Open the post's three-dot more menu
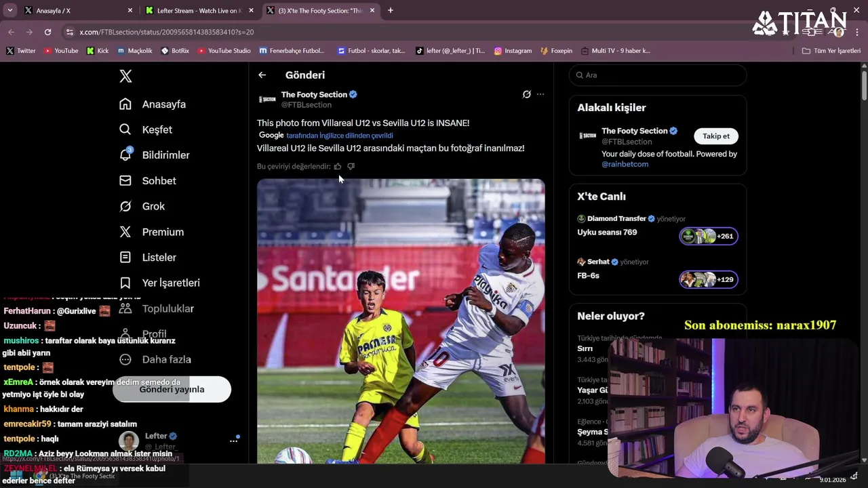The image size is (868, 488). pos(540,94)
